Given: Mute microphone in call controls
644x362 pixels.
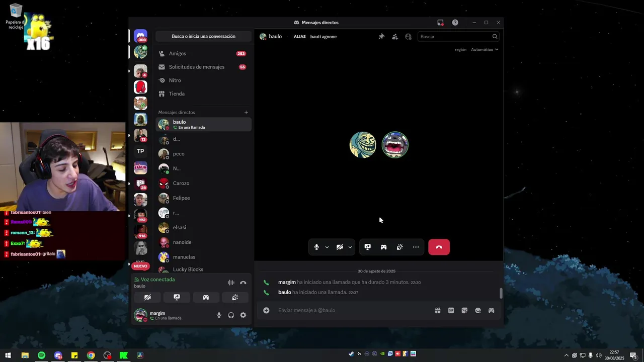Looking at the screenshot, I should 316,247.
